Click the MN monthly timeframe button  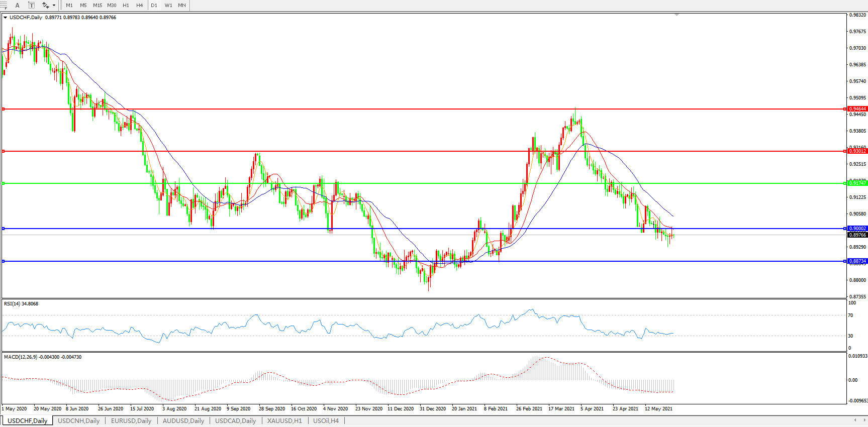point(182,5)
